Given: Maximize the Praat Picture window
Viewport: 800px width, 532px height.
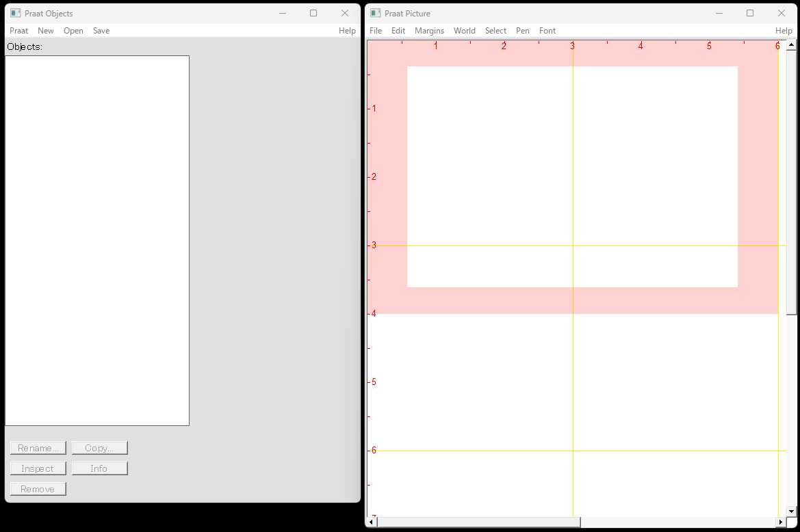Looking at the screenshot, I should 750,13.
